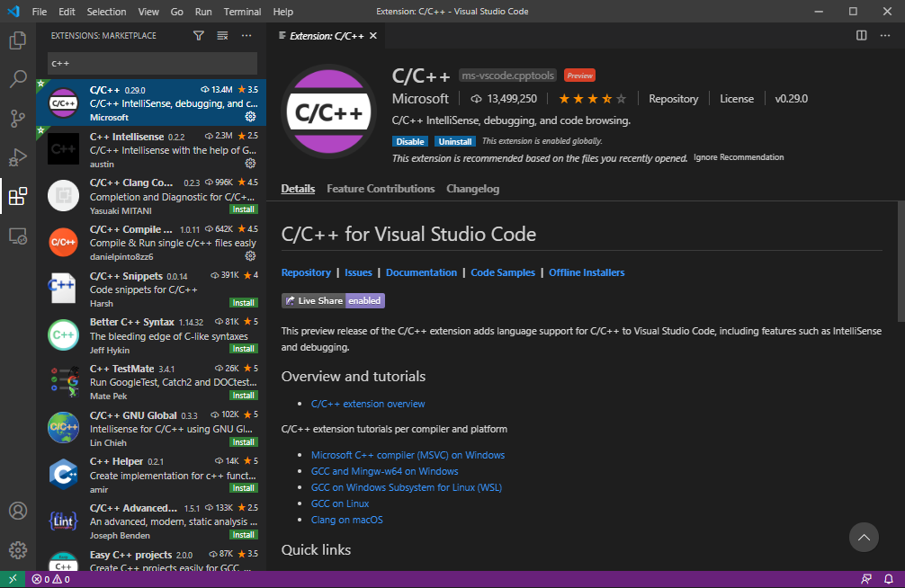
Task: Disable the C/C++ extension
Action: (410, 141)
